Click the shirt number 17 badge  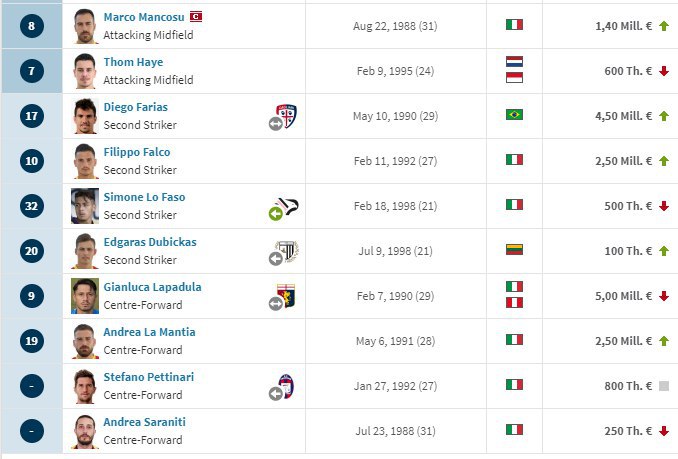pyautogui.click(x=32, y=116)
